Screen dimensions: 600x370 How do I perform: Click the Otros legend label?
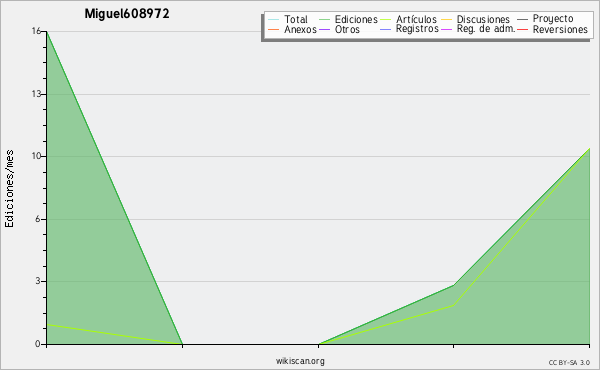tap(347, 29)
